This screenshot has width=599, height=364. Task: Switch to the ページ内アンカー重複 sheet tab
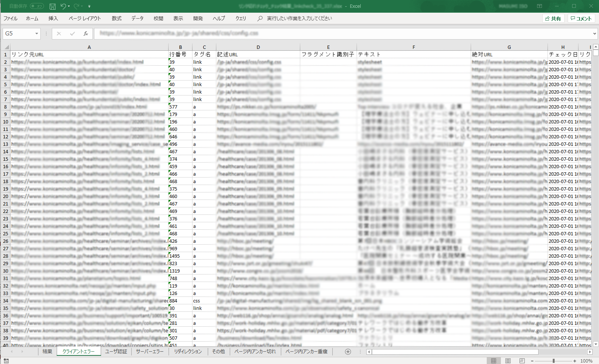pyautogui.click(x=306, y=352)
